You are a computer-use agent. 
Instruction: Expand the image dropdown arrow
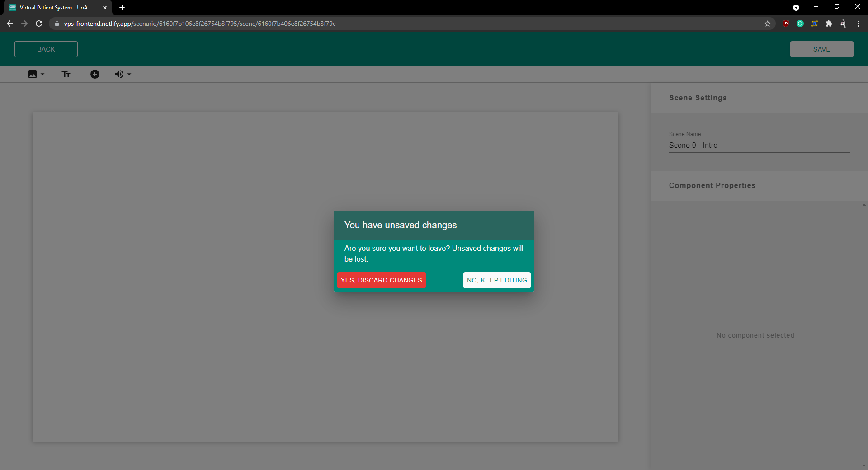42,74
